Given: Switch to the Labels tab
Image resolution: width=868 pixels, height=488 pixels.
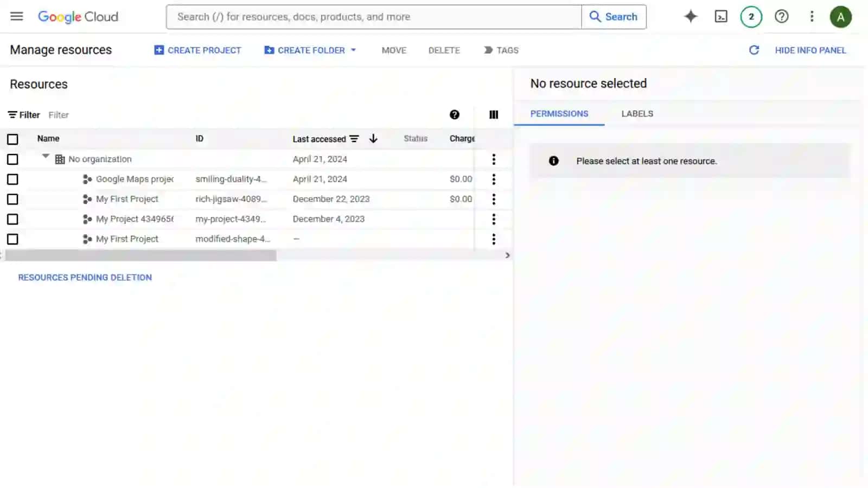Looking at the screenshot, I should pyautogui.click(x=637, y=114).
